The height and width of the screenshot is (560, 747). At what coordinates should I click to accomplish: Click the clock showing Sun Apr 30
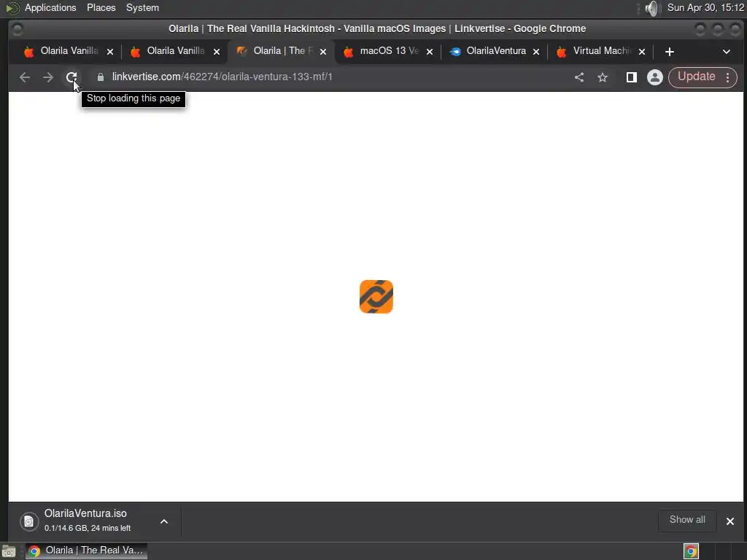pos(705,7)
